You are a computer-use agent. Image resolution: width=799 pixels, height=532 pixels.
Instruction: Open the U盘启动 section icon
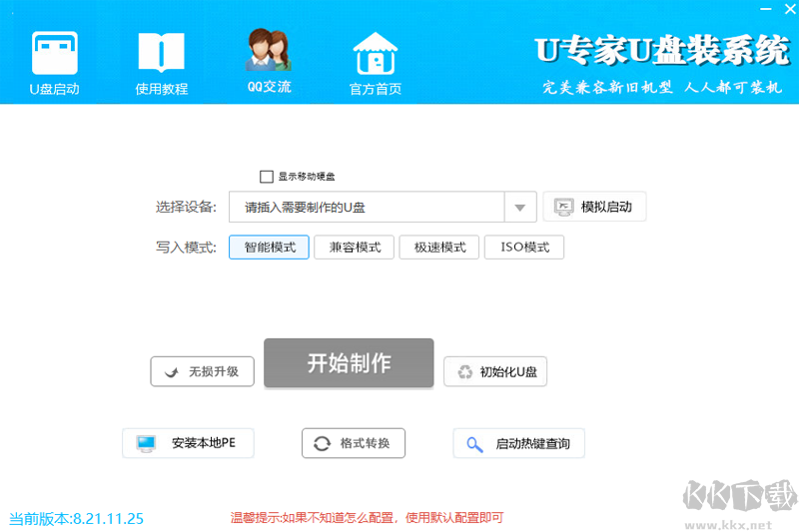point(55,53)
